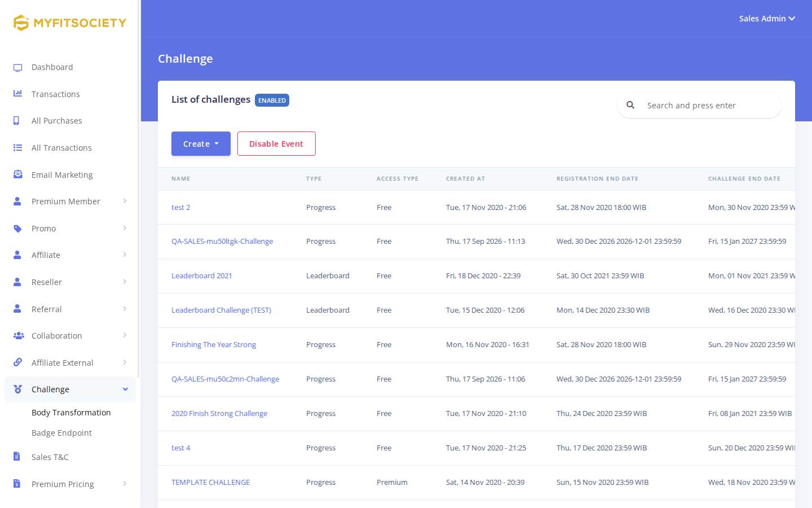This screenshot has width=812, height=508.
Task: Click the Disable Event button
Action: click(276, 144)
